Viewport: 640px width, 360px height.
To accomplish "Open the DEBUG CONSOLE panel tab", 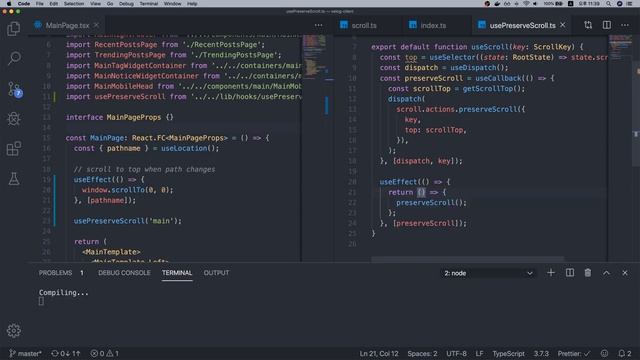I will point(124,273).
